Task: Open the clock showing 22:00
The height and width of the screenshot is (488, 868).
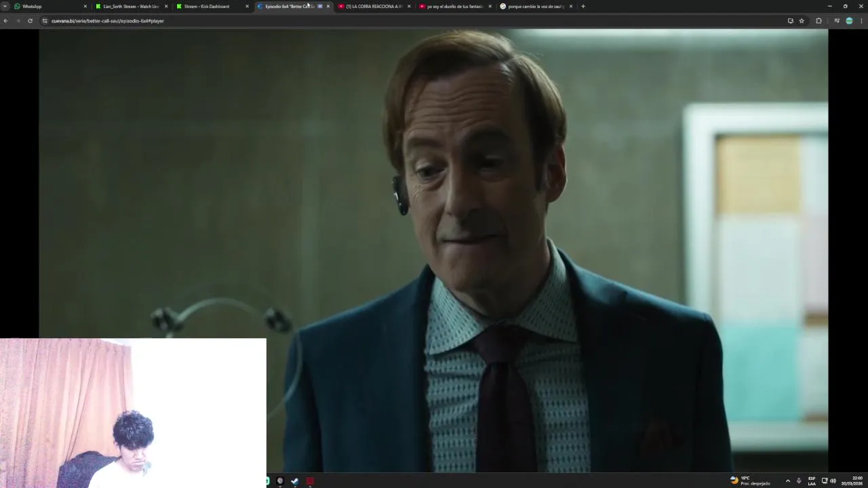Action: tap(852, 481)
